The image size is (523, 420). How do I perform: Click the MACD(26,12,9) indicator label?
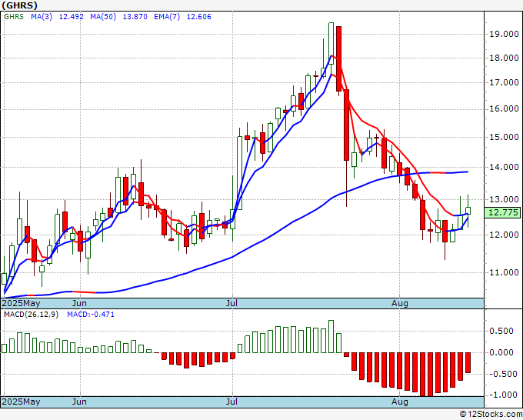click(31, 315)
